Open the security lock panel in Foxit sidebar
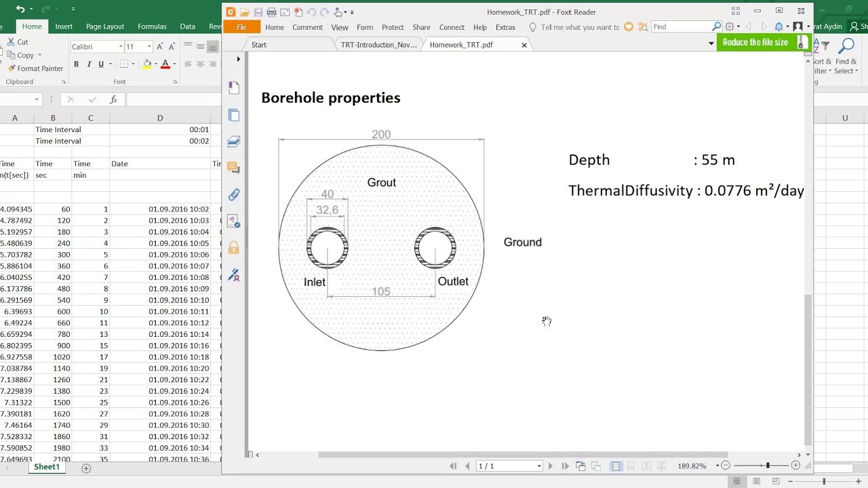 pyautogui.click(x=234, y=248)
